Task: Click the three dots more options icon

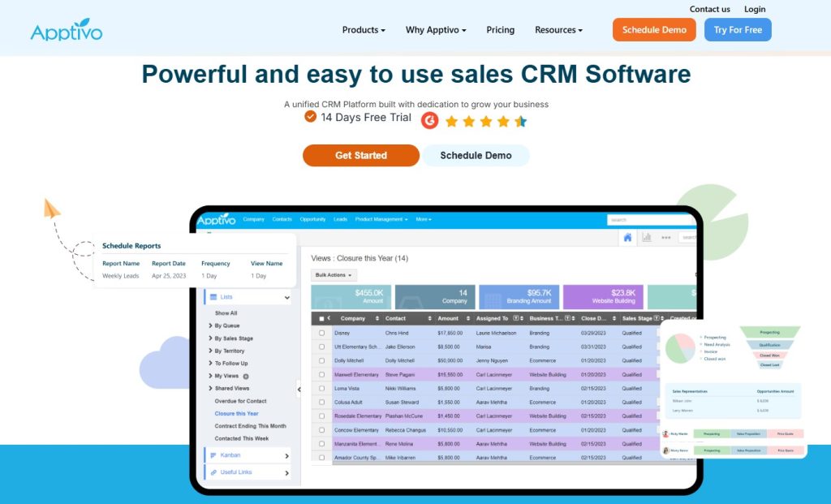Action: (x=666, y=238)
